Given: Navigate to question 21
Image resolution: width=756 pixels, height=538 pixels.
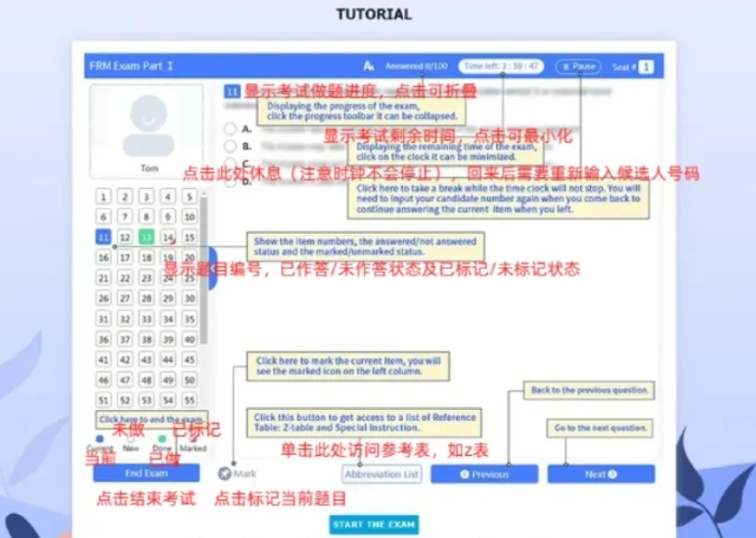Looking at the screenshot, I should tap(103, 278).
